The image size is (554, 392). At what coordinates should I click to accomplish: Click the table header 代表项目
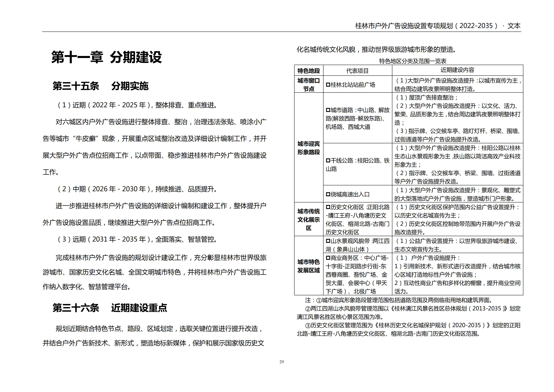point(357,71)
